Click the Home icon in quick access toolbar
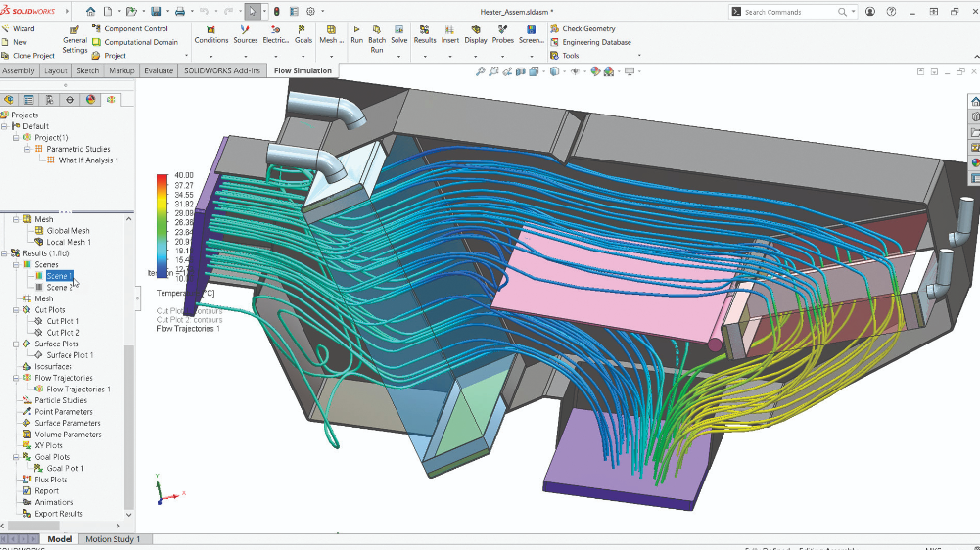The width and height of the screenshot is (980, 550). 91,11
